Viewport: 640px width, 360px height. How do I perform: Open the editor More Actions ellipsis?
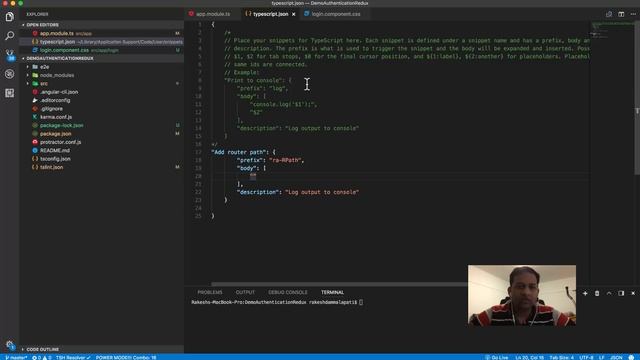(x=633, y=14)
